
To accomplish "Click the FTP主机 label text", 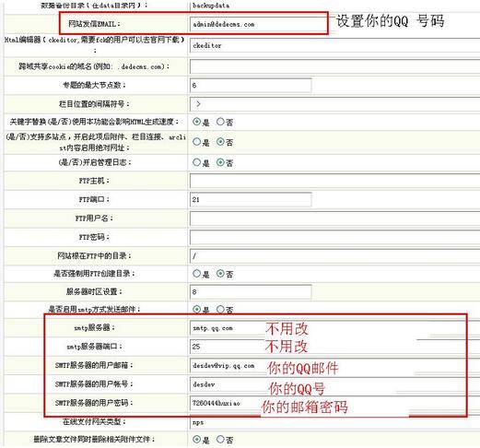I will point(94,181).
